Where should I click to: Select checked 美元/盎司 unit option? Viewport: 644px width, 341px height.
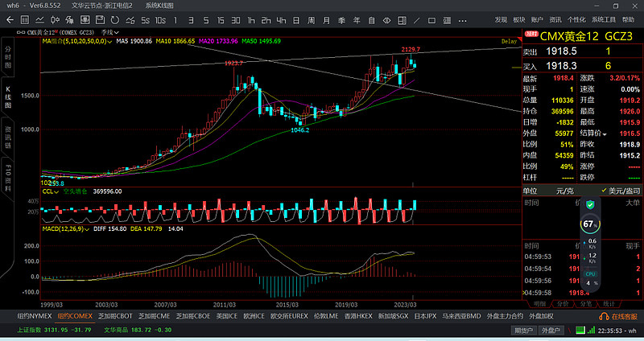pos(621,191)
